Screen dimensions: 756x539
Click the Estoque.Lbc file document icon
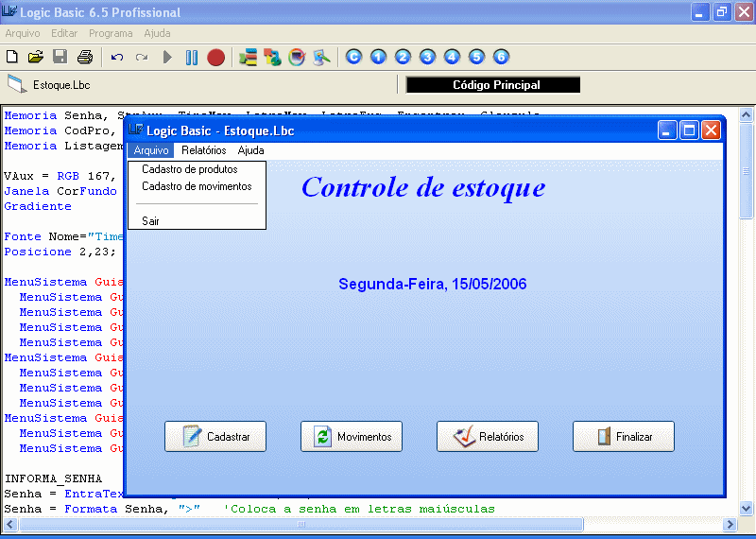[17, 84]
